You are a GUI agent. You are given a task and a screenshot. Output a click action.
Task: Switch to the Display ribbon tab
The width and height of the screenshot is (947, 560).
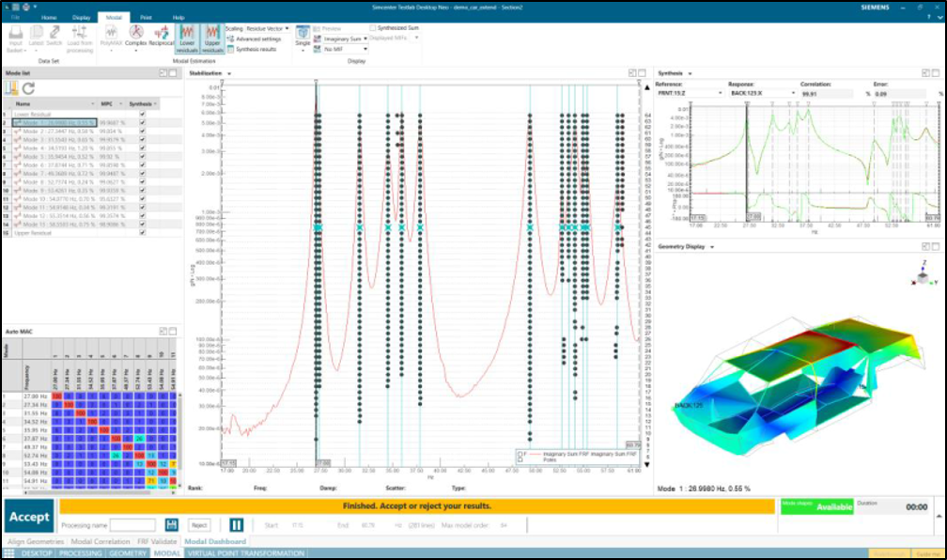pos(82,17)
